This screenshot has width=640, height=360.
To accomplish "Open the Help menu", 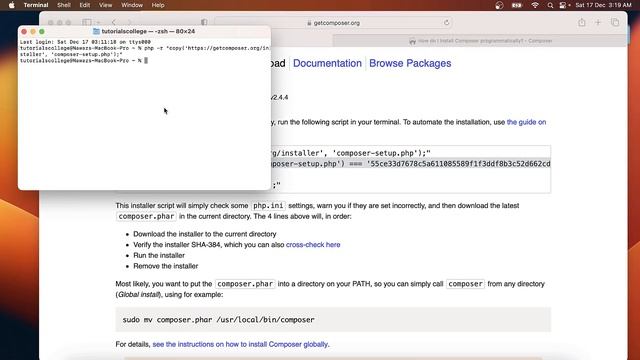I will click(x=158, y=5).
